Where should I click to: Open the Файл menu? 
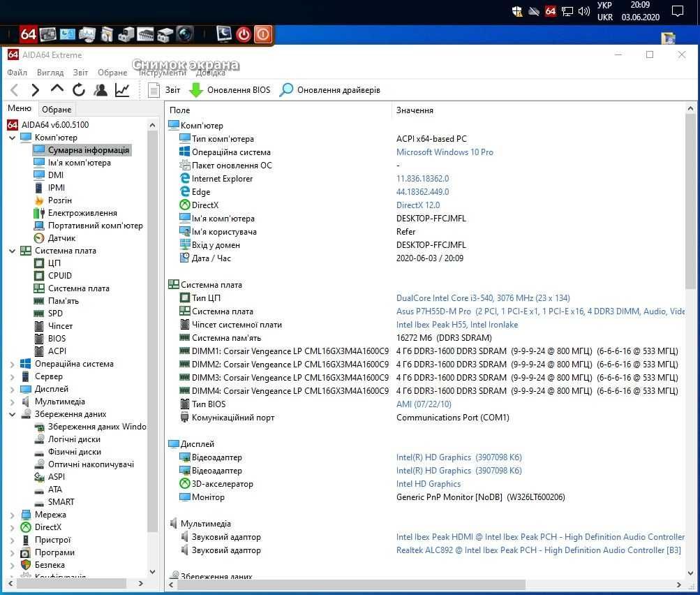(17, 73)
